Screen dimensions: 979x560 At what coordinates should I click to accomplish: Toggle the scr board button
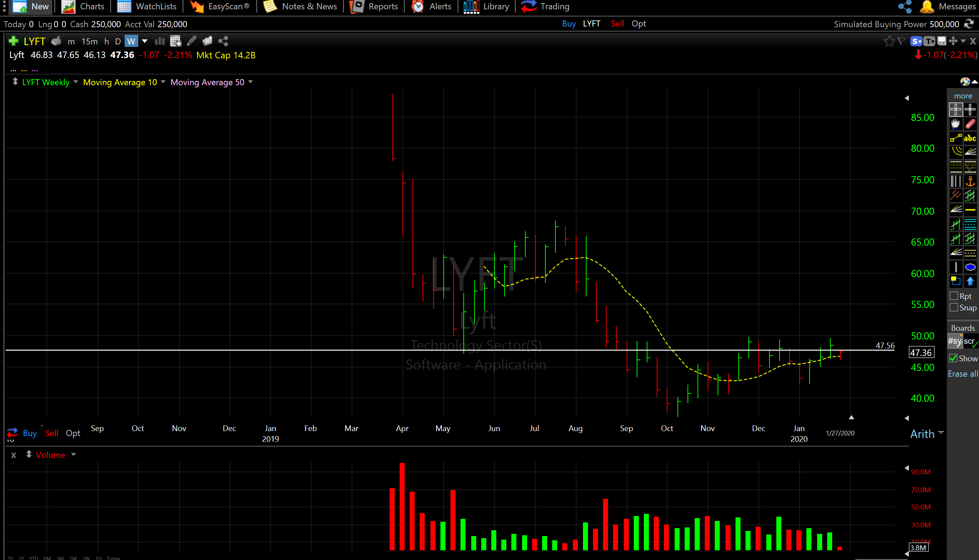[x=970, y=342]
